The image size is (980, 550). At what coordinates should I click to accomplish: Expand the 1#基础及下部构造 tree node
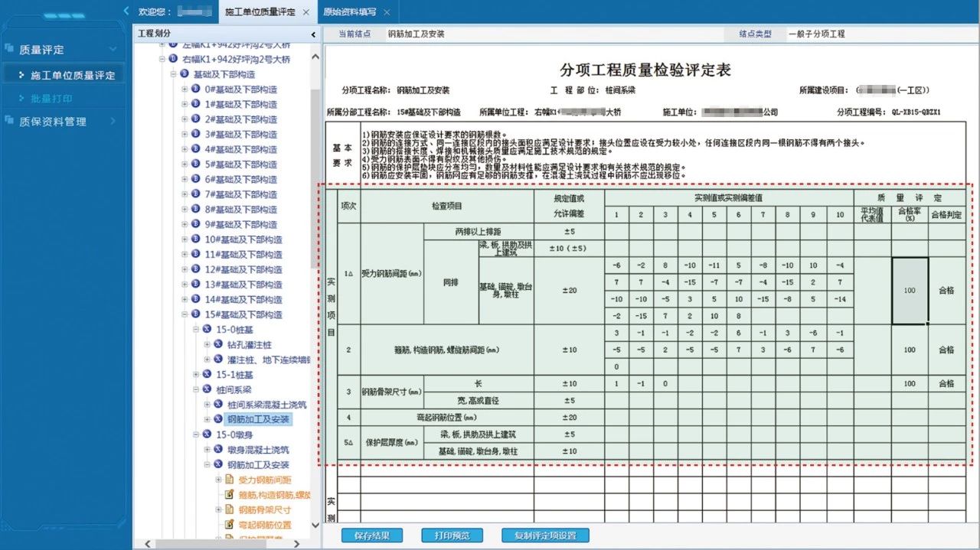tap(185, 104)
